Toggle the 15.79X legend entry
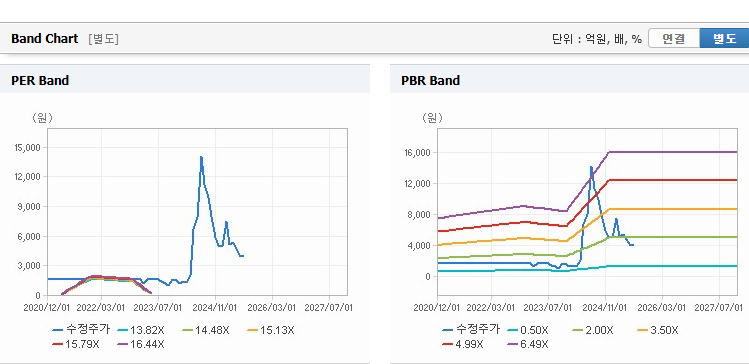The height and width of the screenshot is (364, 749). (76, 344)
